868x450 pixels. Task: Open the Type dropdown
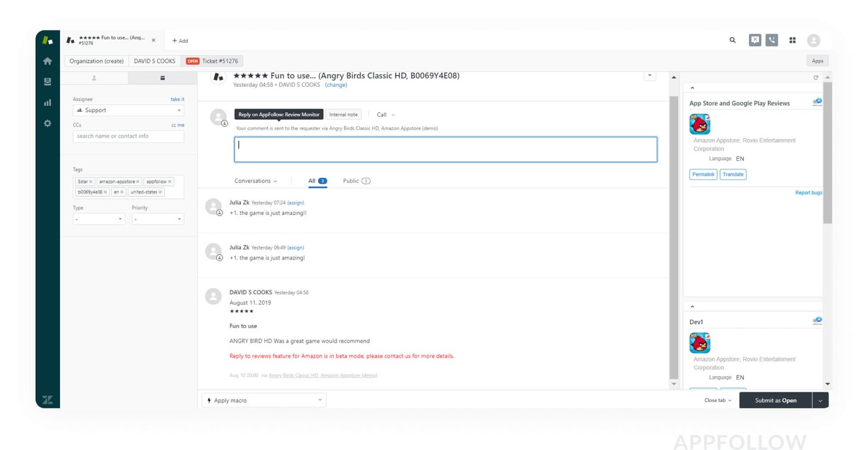point(99,219)
